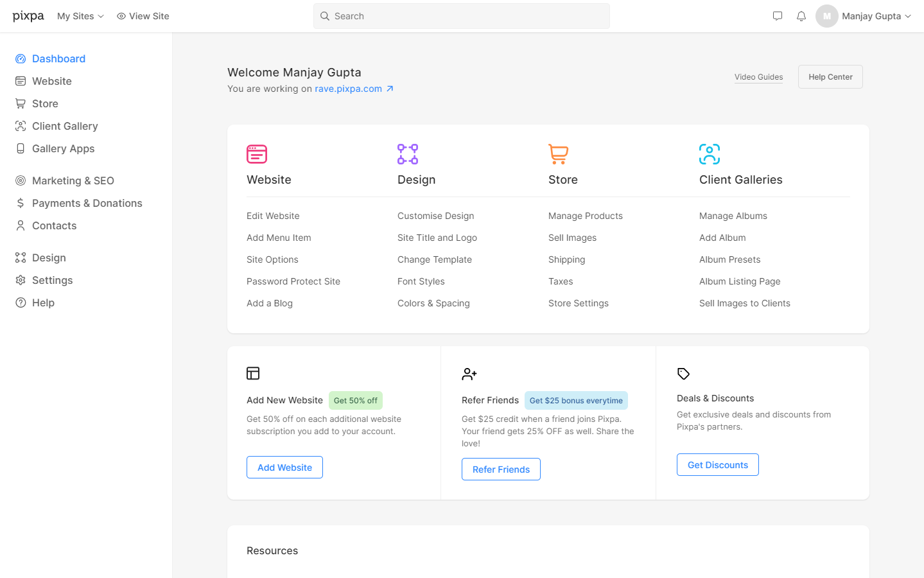
Task: Click the Deals & Discounts tag icon
Action: pos(683,374)
